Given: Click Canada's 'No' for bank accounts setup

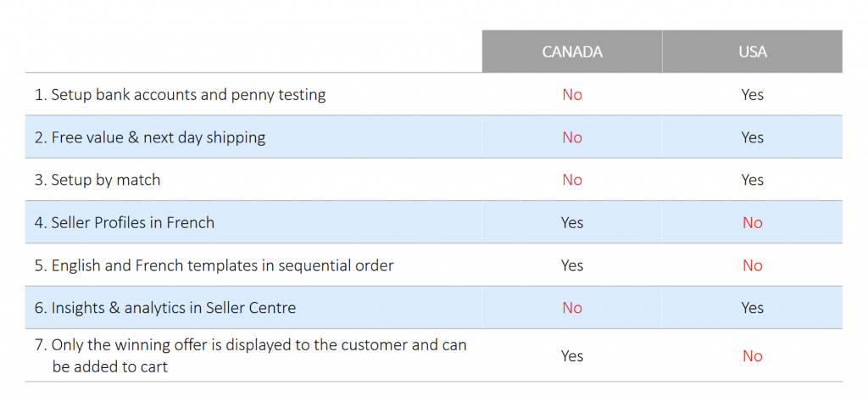Looking at the screenshot, I should [x=572, y=94].
